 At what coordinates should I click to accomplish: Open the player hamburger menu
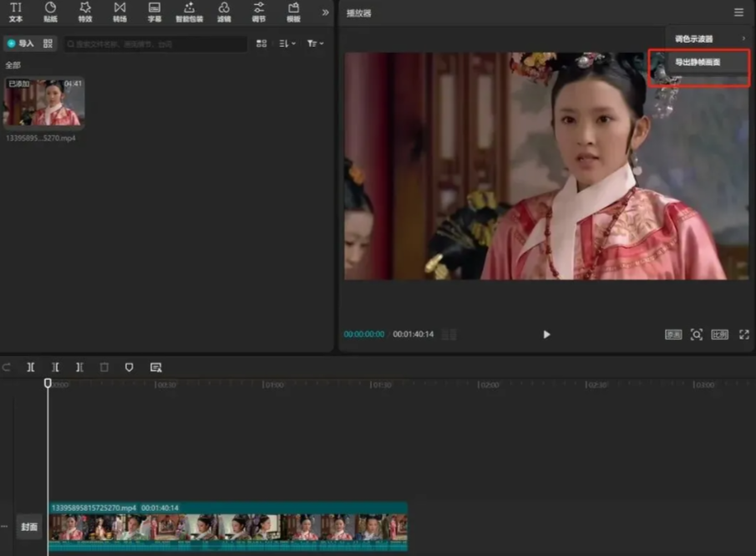738,13
